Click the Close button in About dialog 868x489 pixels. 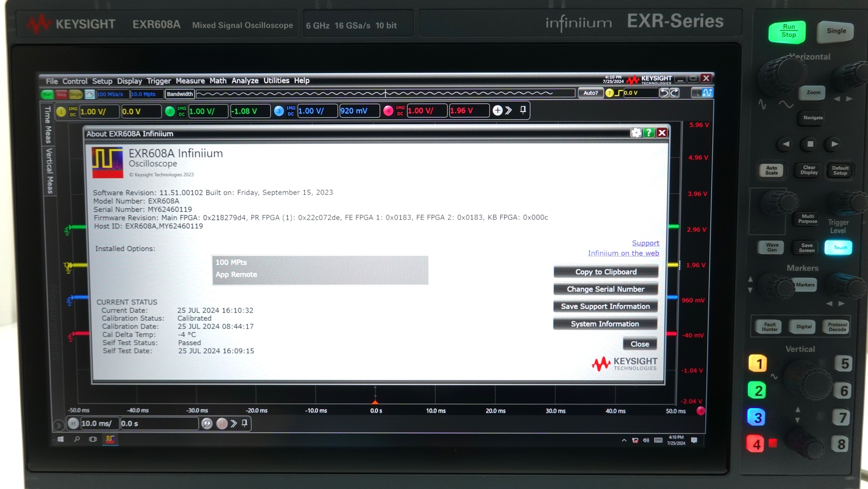[640, 344]
